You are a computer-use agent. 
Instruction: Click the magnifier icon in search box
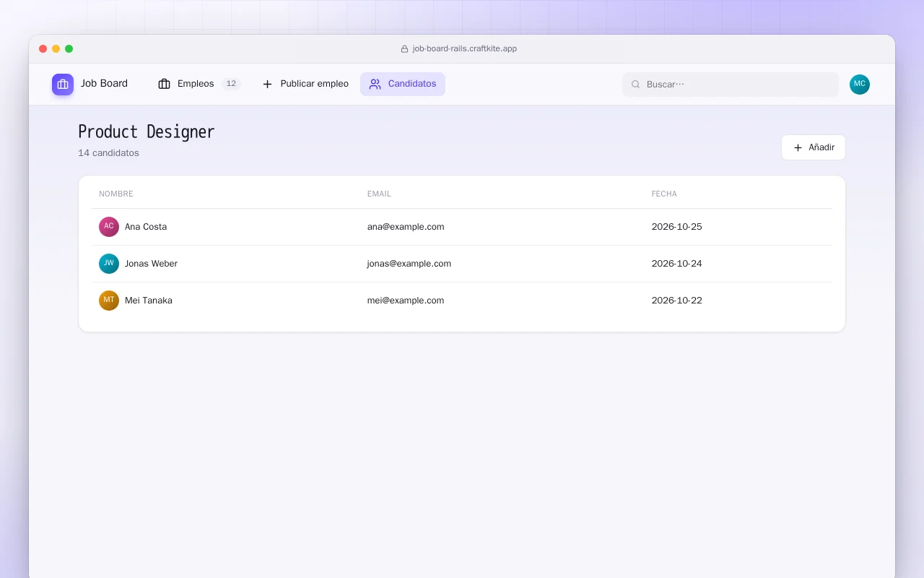[636, 85]
